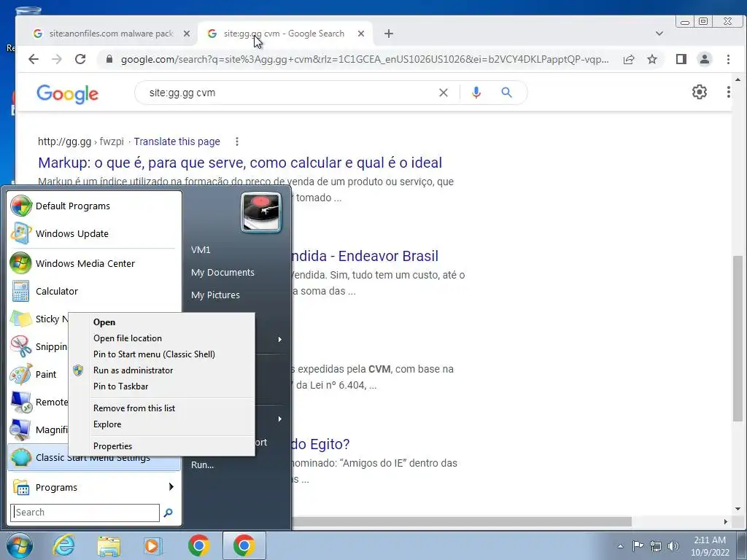Viewport: 747px width, 560px height.
Task: Open My Pictures
Action: coord(215,295)
